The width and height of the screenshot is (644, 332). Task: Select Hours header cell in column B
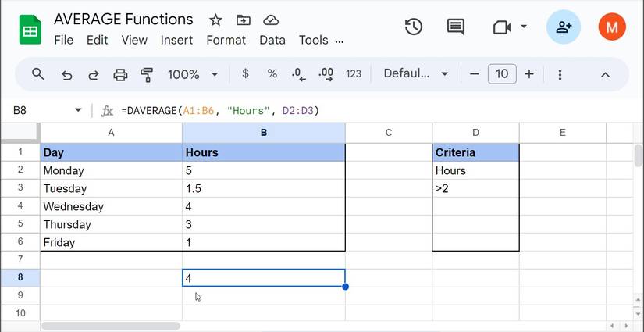click(x=264, y=152)
